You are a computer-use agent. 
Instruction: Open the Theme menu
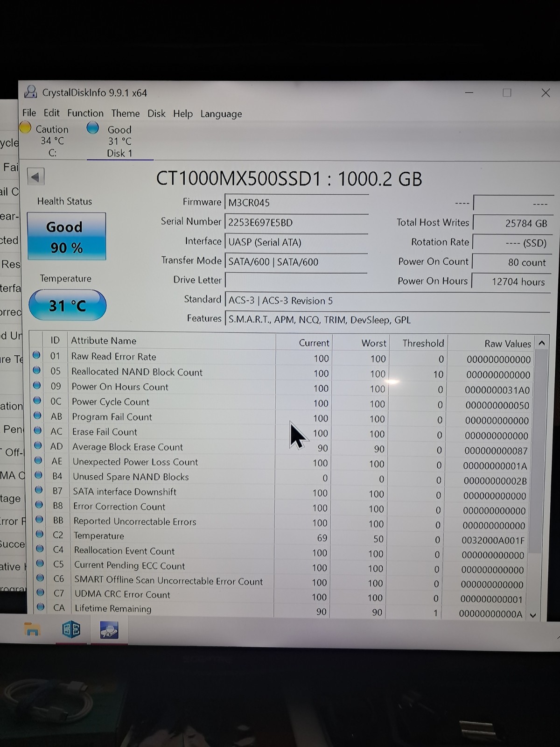(x=125, y=113)
